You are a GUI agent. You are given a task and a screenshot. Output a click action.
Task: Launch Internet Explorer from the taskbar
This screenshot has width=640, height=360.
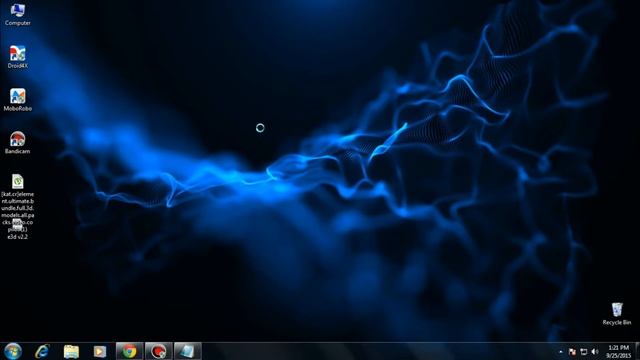pyautogui.click(x=42, y=351)
